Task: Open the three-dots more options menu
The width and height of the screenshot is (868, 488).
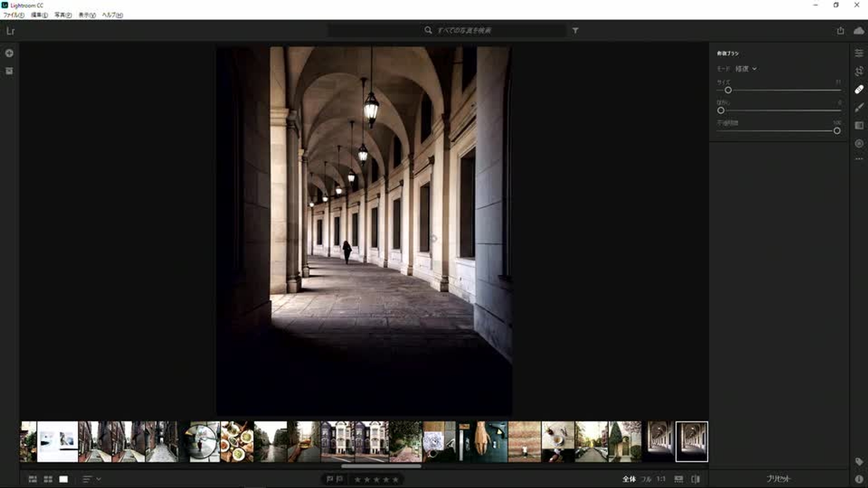Action: (x=859, y=159)
